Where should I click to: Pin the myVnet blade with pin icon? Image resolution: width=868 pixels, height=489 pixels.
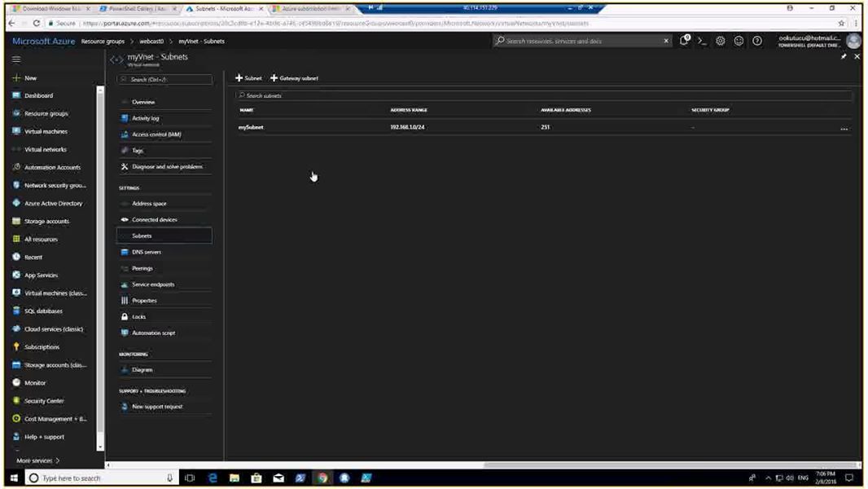844,56
